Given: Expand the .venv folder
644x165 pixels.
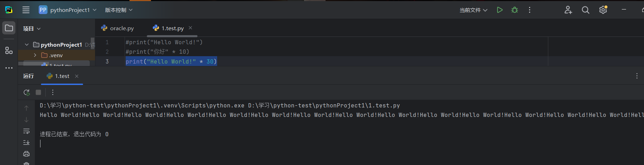Looking at the screenshot, I should tap(35, 55).
